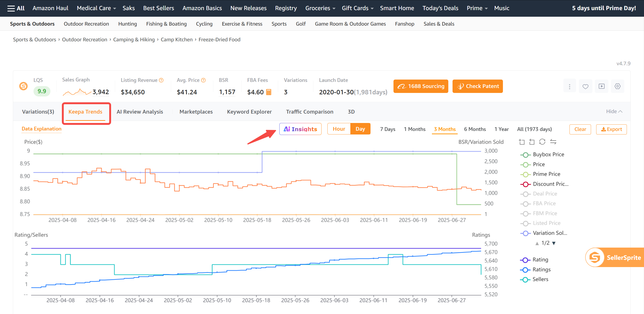This screenshot has height=314, width=644.
Task: Open Exercise & Fitness category link
Action: point(242,24)
